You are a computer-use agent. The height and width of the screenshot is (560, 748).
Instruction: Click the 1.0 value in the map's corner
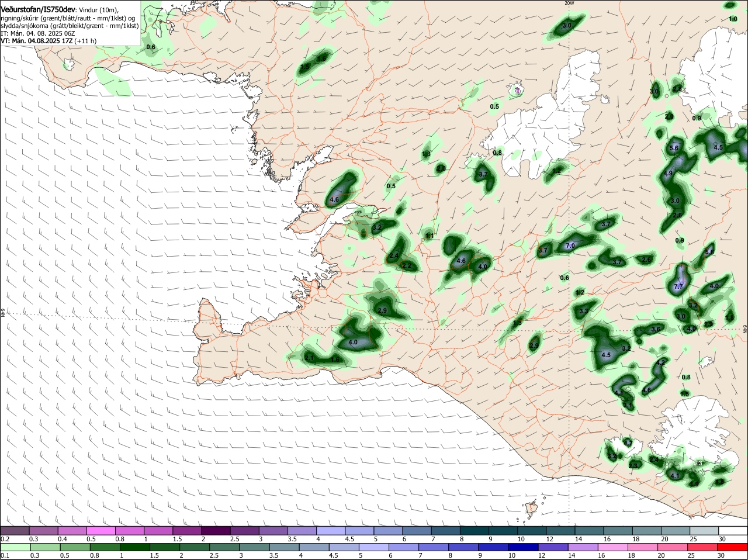coord(733,19)
